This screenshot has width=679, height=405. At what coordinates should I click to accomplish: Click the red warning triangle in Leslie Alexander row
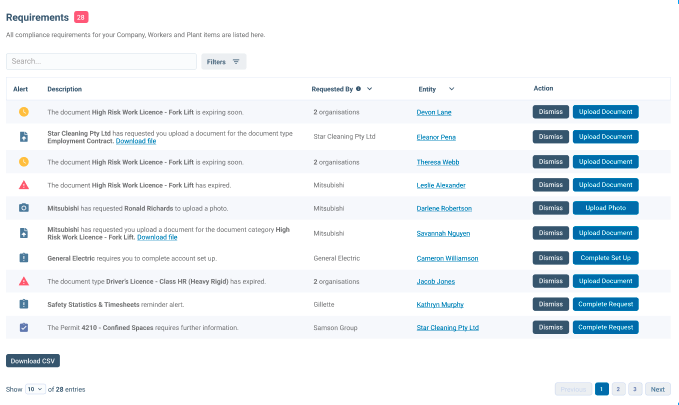[24, 185]
